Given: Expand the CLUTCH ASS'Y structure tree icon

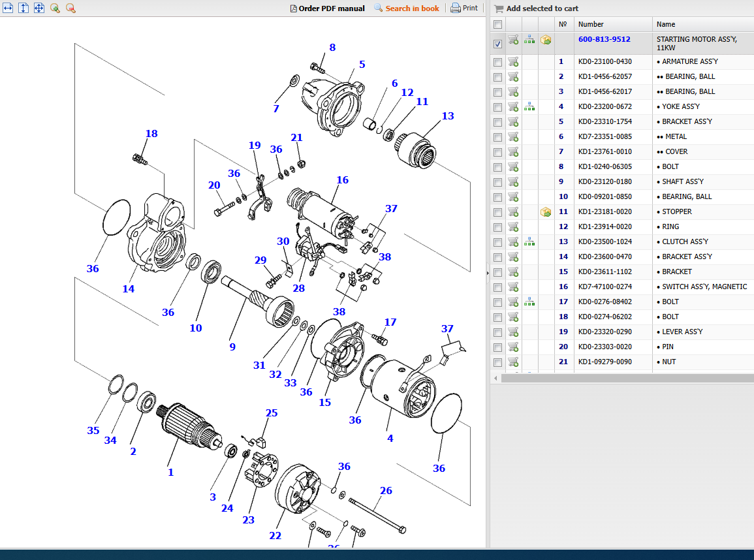Looking at the screenshot, I should (x=529, y=241).
